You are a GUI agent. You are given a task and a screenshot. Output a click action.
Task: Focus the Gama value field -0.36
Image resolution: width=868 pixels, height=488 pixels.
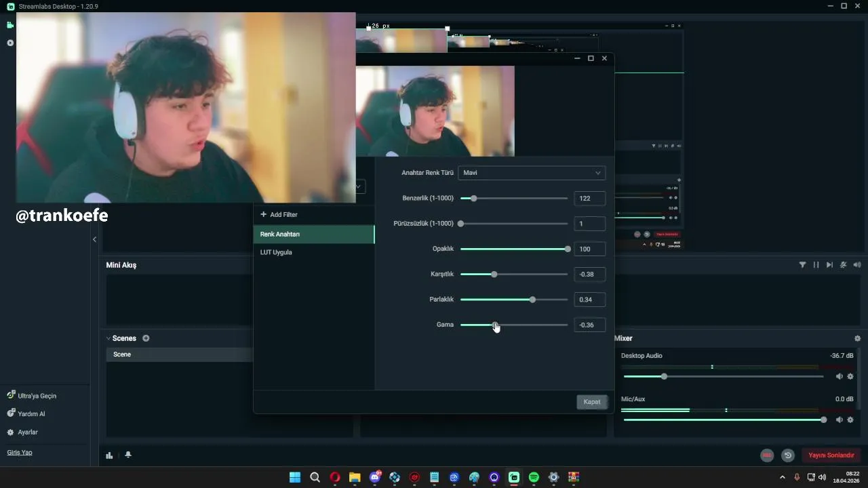[589, 325]
